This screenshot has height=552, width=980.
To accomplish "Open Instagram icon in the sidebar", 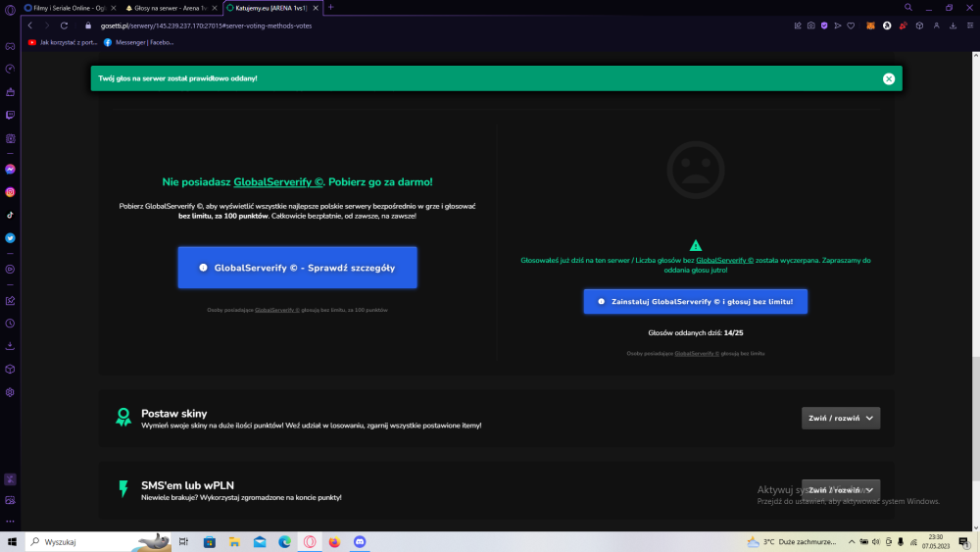I will coord(10,192).
